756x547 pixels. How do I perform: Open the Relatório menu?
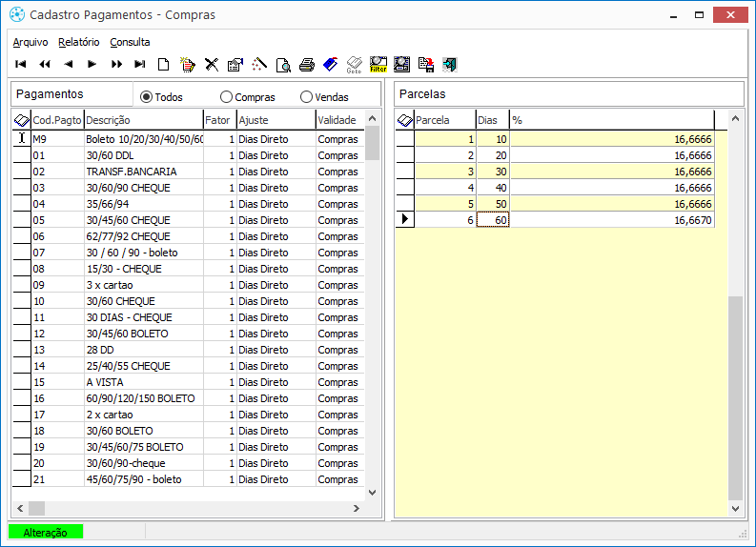78,42
